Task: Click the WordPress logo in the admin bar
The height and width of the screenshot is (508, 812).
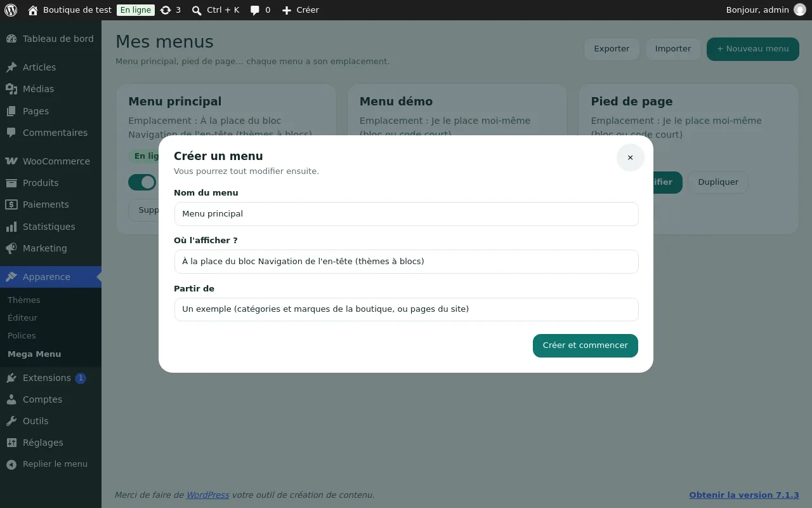Action: (x=11, y=10)
